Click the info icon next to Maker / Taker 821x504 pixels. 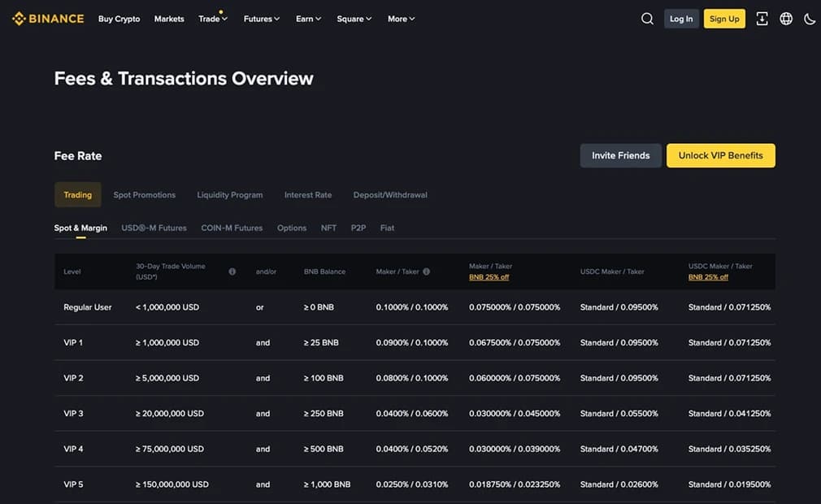coord(427,272)
